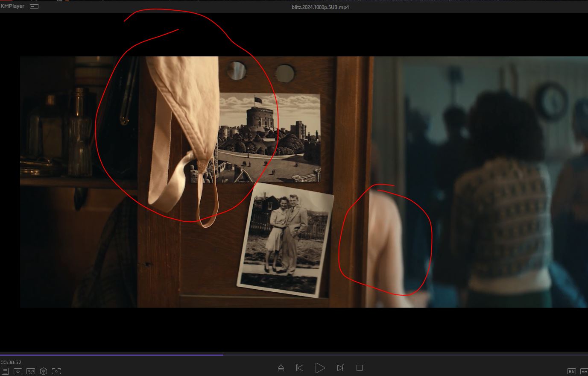Screen dimensions: 588x376
Task: Stop video playback
Action: [360, 368]
